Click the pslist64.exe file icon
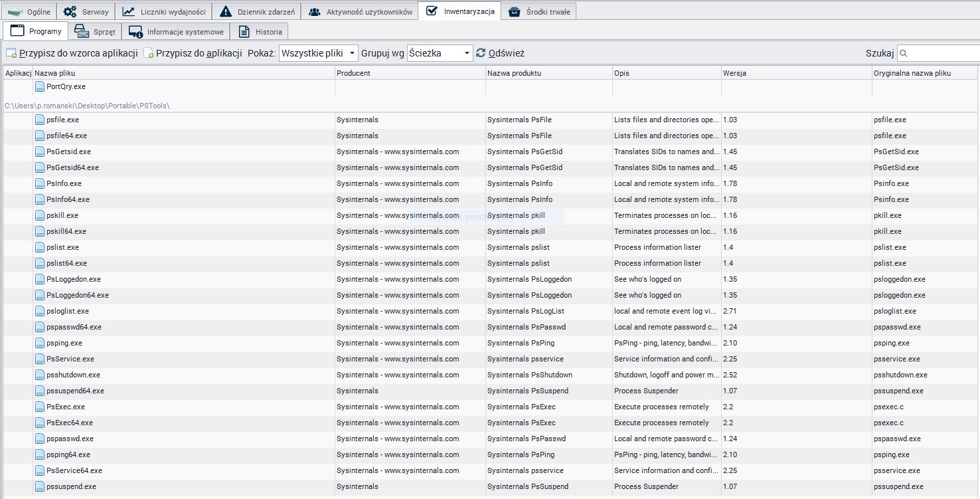 click(40, 264)
